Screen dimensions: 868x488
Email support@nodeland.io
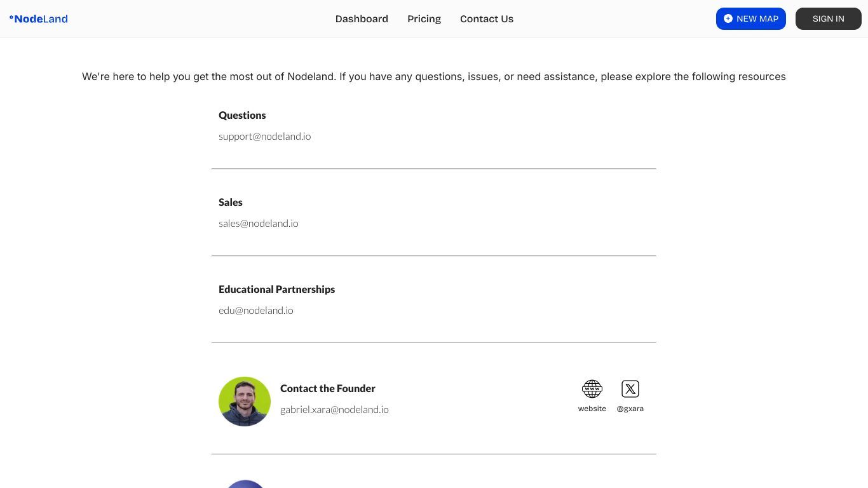point(265,136)
